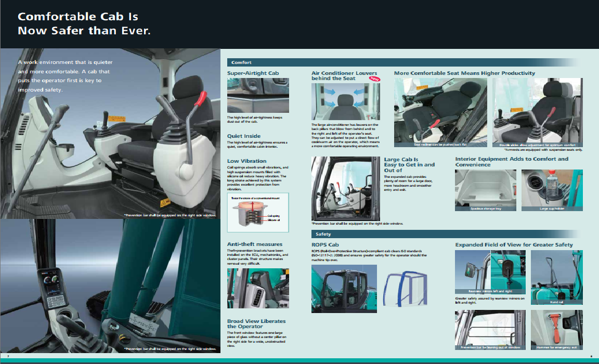Click the hammer for emergency exit photo
599x364 pixels.
point(556,330)
